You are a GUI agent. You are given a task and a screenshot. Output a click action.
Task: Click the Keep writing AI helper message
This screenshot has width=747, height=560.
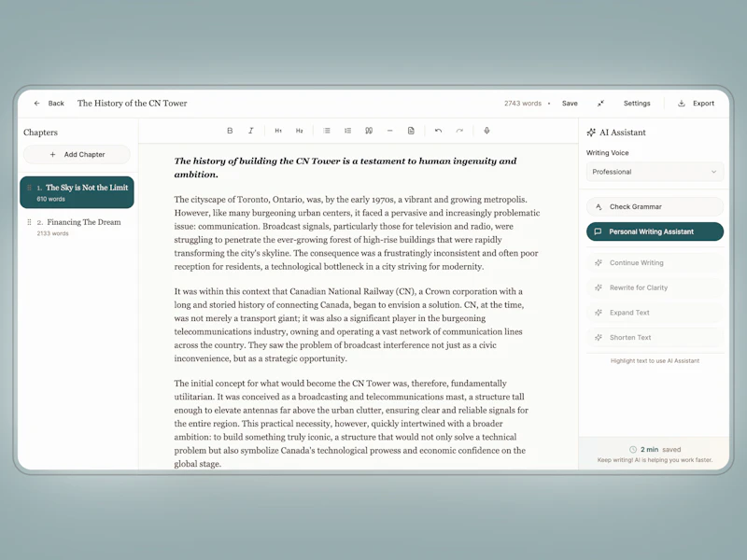click(655, 460)
